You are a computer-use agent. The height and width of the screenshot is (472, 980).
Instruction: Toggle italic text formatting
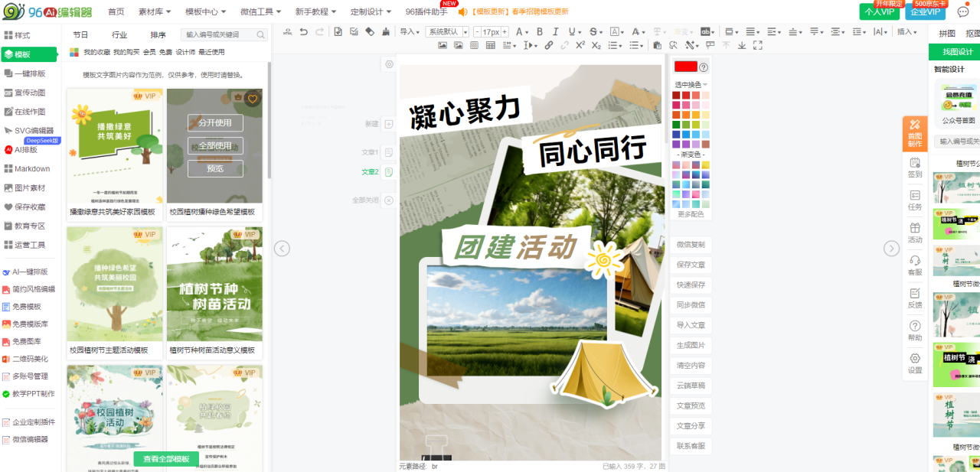[x=556, y=31]
